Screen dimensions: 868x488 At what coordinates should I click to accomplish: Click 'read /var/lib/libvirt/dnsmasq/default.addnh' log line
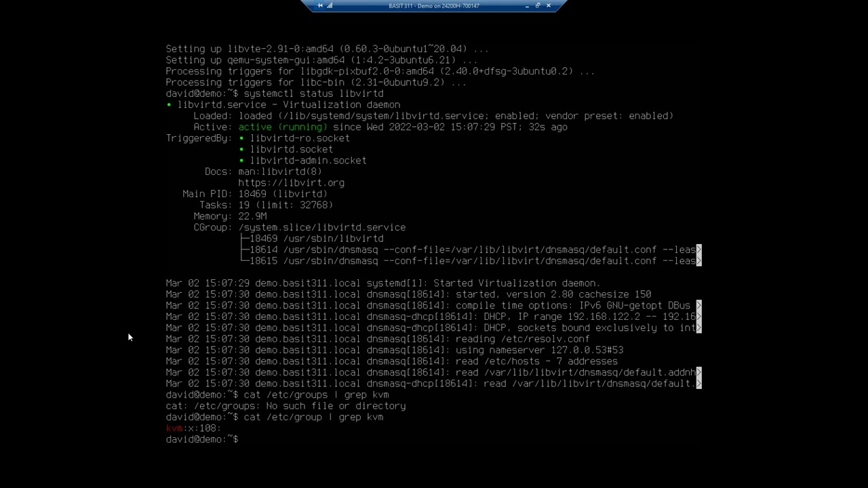click(434, 372)
